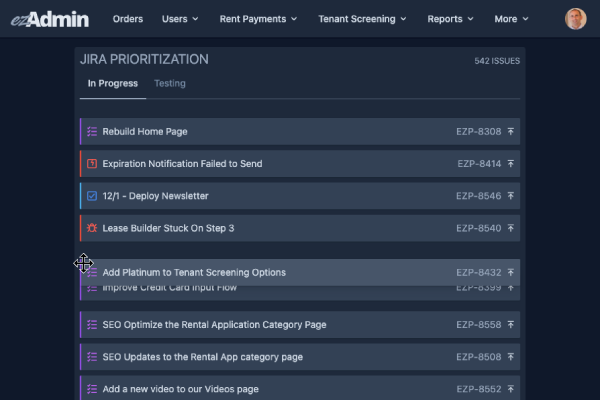Screen dimensions: 600x400
Task: Open the user profile avatar
Action: [576, 19]
